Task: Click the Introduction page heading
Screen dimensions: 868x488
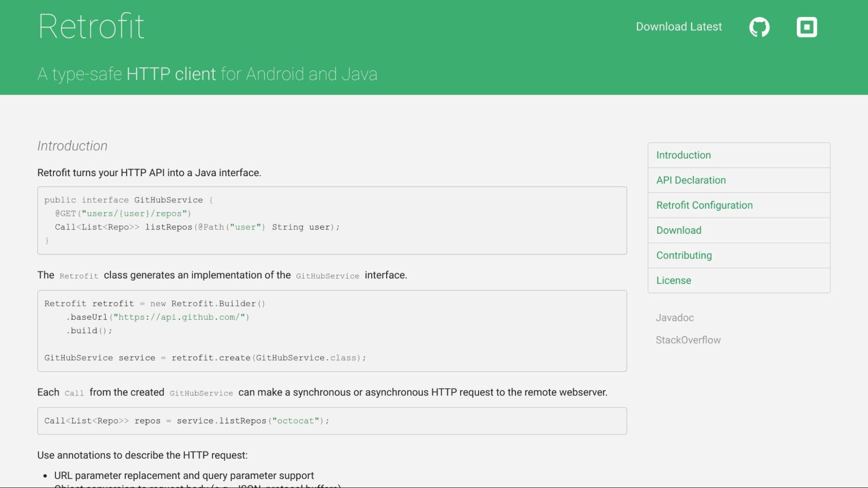Action: click(x=72, y=146)
